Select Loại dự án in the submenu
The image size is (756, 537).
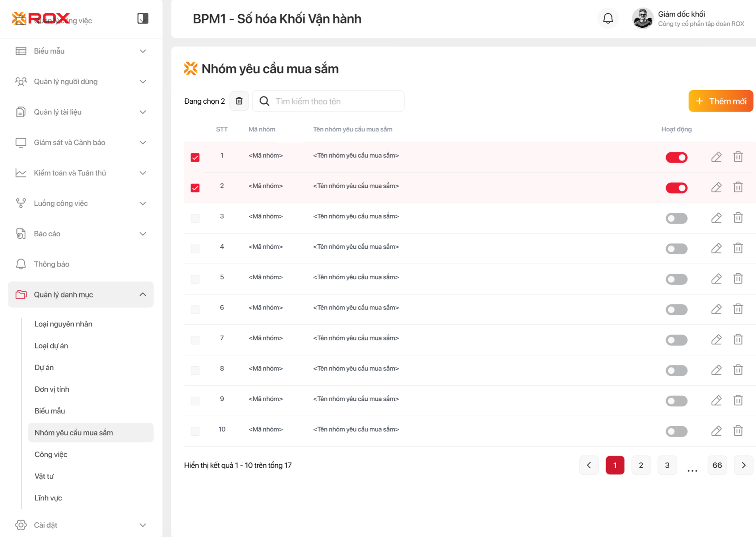(x=51, y=346)
